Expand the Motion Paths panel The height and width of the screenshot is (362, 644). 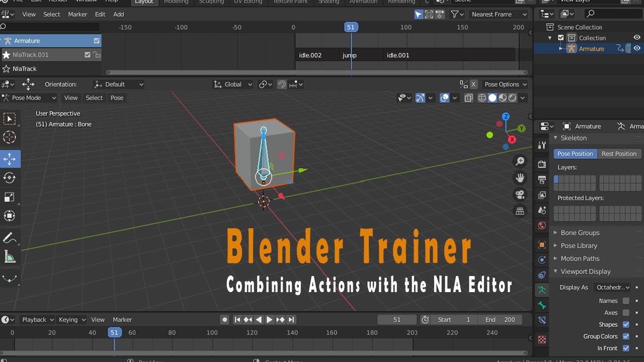[580, 258]
